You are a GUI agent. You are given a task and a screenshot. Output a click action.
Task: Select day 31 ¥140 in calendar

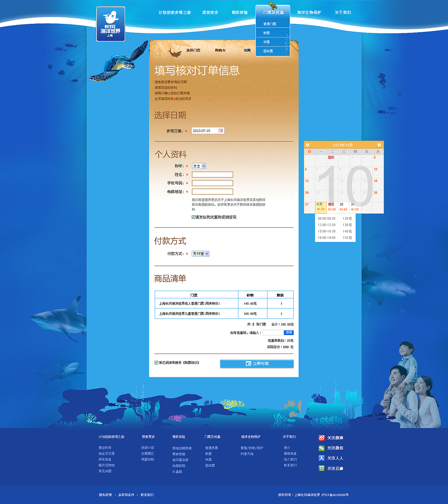click(355, 207)
